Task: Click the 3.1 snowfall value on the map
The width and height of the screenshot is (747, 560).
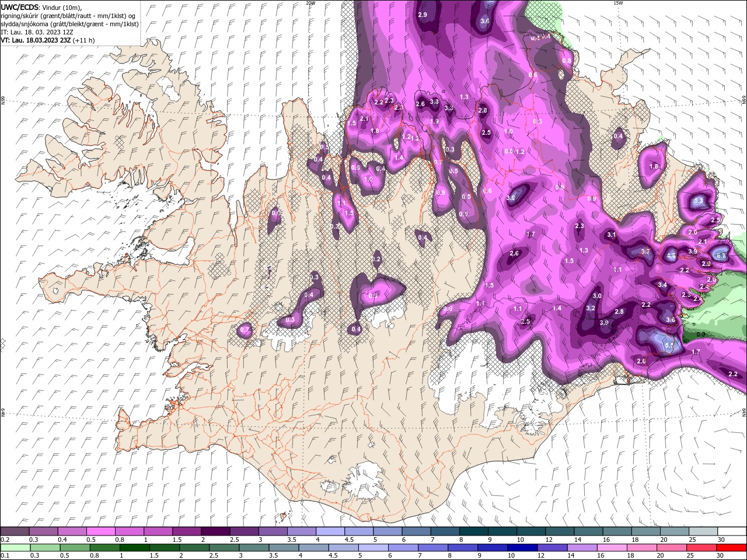Action: point(612,235)
